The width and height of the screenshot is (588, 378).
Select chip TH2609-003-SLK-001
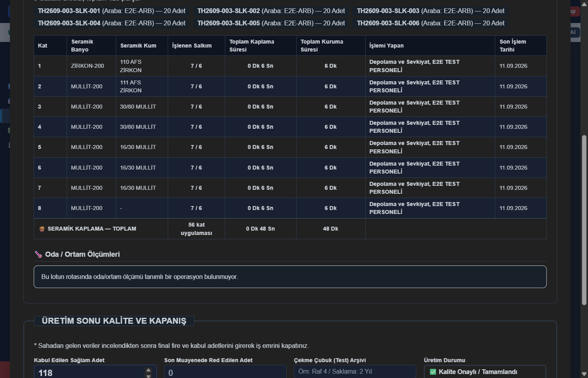pyautogui.click(x=112, y=11)
